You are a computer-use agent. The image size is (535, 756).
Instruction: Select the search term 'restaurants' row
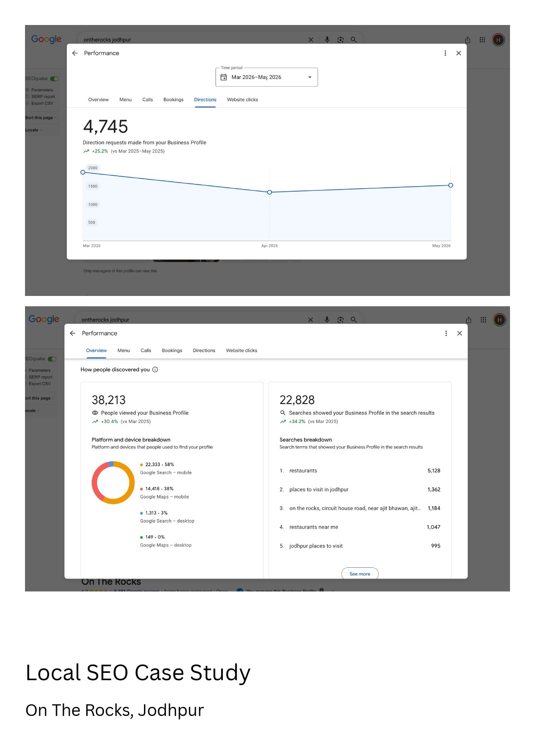tap(360, 471)
